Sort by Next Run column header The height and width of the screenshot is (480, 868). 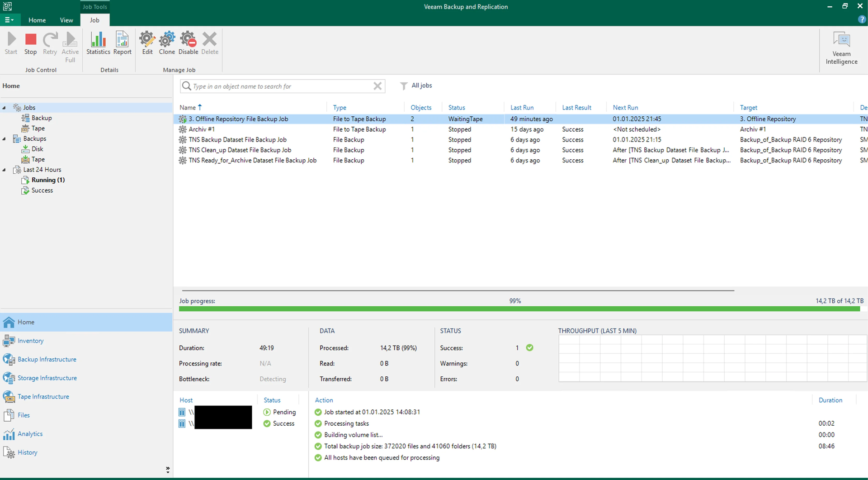(x=625, y=108)
